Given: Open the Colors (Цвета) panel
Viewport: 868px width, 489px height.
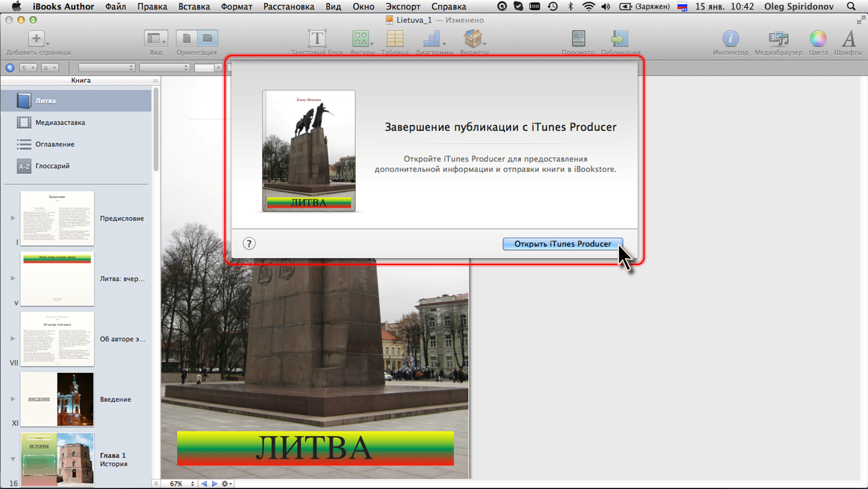Looking at the screenshot, I should 818,38.
